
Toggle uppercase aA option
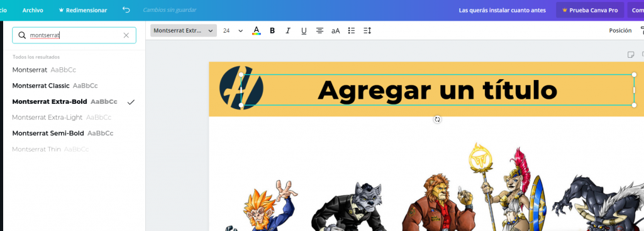(336, 30)
